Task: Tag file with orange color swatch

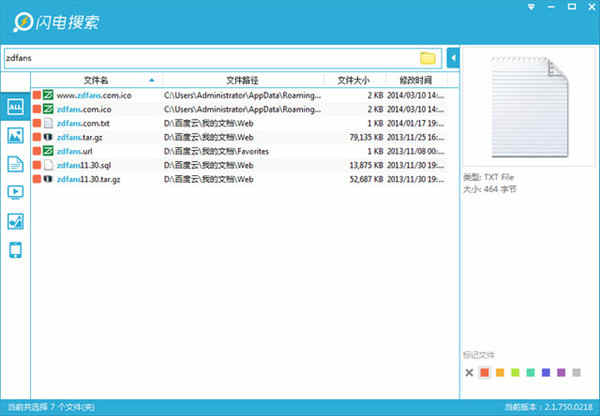Action: coord(500,372)
